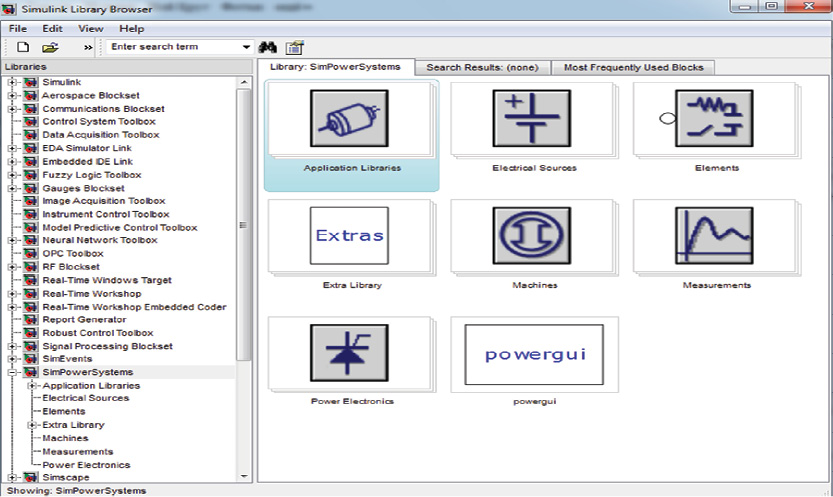The width and height of the screenshot is (833, 497).
Task: Select Electrical Sources in the tree
Action: [86, 398]
